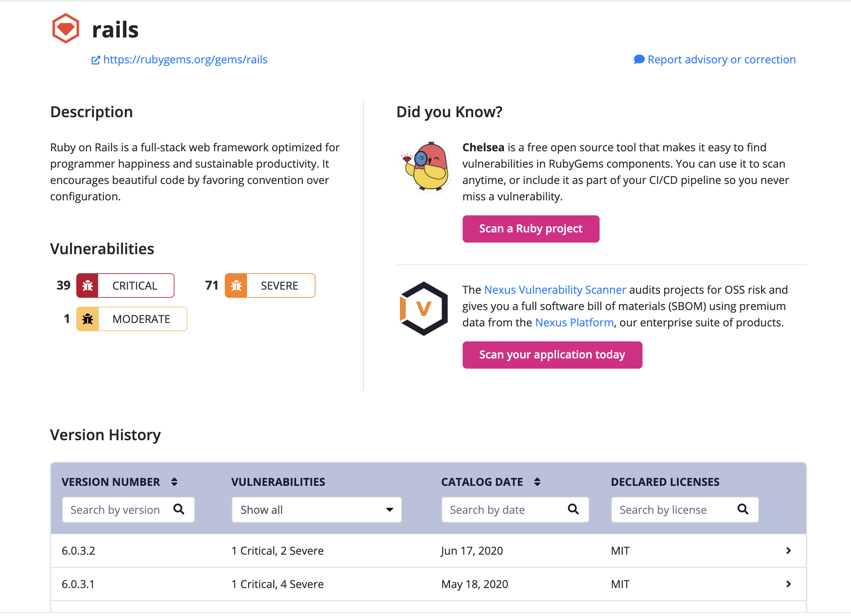Screen dimensions: 851x616
Task: Click the catalog date search magnifier icon
Action: tap(573, 509)
